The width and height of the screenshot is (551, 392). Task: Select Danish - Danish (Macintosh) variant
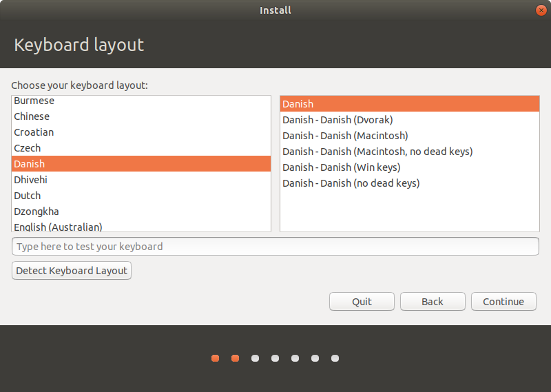(409, 136)
